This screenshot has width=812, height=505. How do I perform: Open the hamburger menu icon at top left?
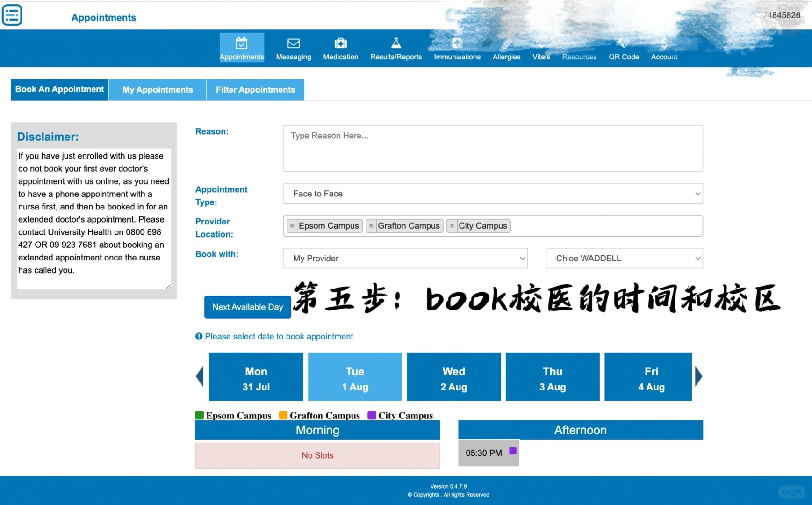[x=12, y=15]
